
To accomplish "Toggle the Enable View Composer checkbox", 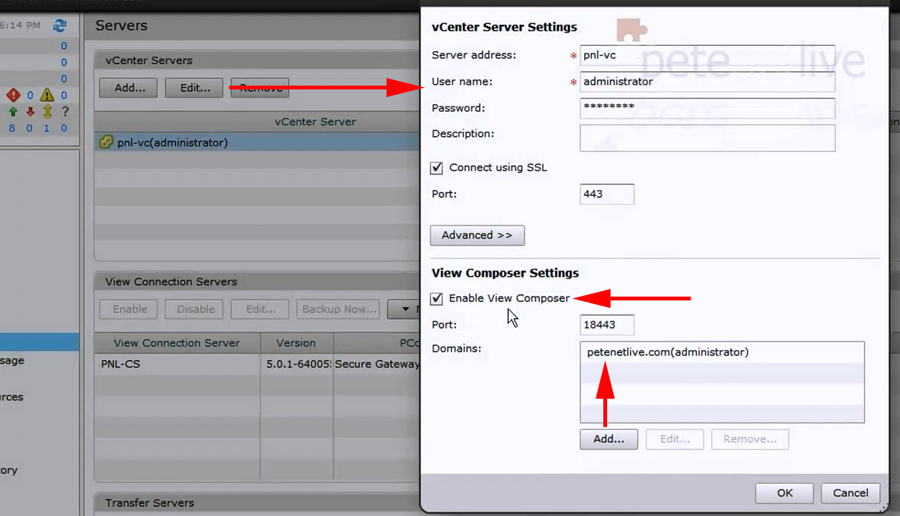I will (x=437, y=298).
